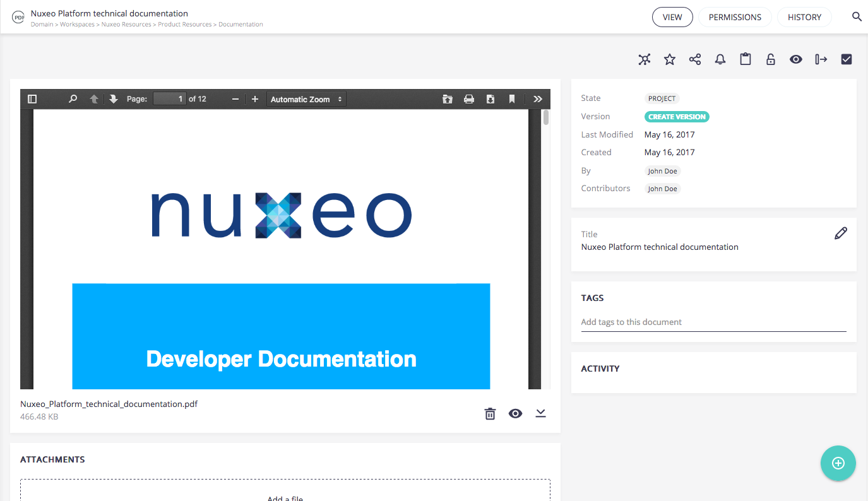Go to Product Resources in the breadcrumb
Viewport: 868px width, 501px height.
coord(185,25)
